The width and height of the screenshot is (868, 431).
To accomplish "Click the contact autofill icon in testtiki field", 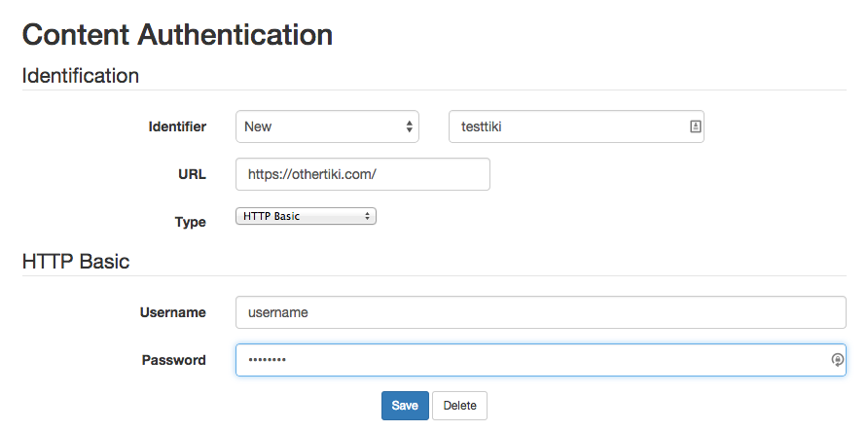I will (696, 126).
